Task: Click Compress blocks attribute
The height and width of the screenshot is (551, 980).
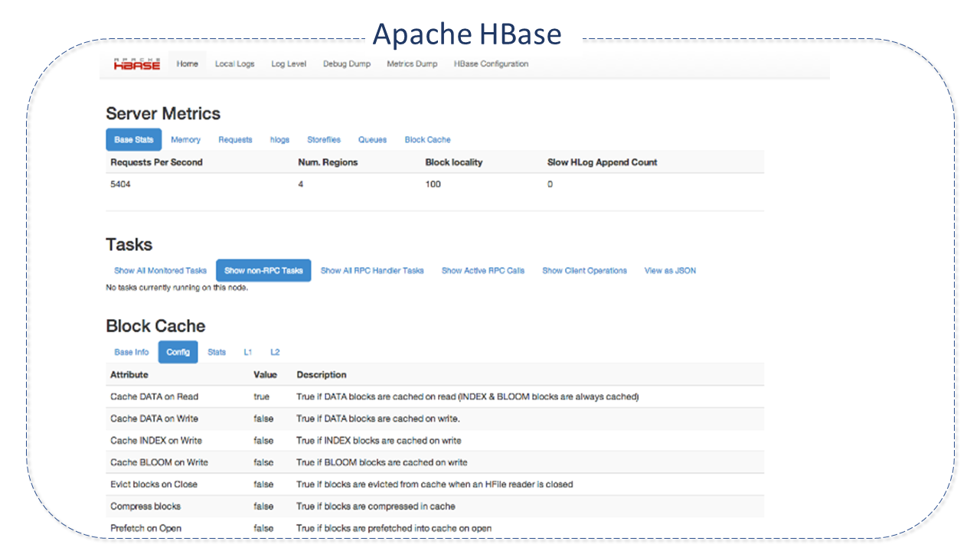Action: coord(145,507)
